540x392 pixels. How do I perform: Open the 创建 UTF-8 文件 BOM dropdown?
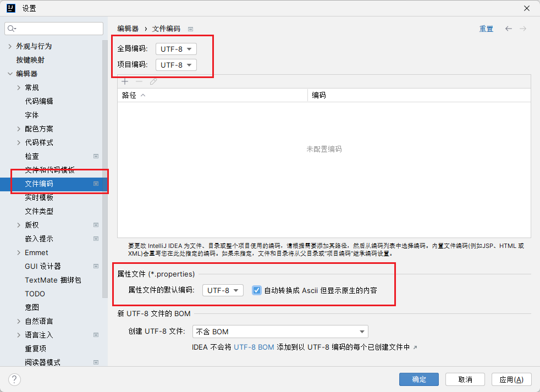[280, 332]
